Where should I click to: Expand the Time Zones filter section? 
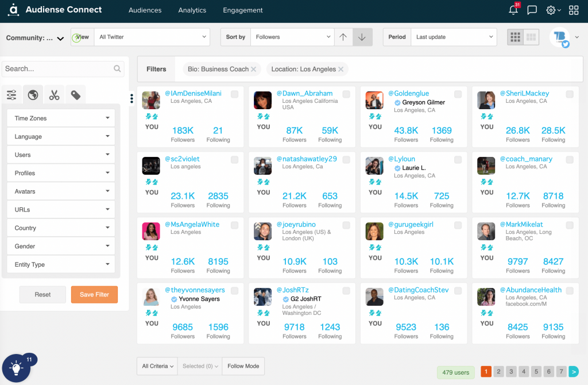point(60,118)
